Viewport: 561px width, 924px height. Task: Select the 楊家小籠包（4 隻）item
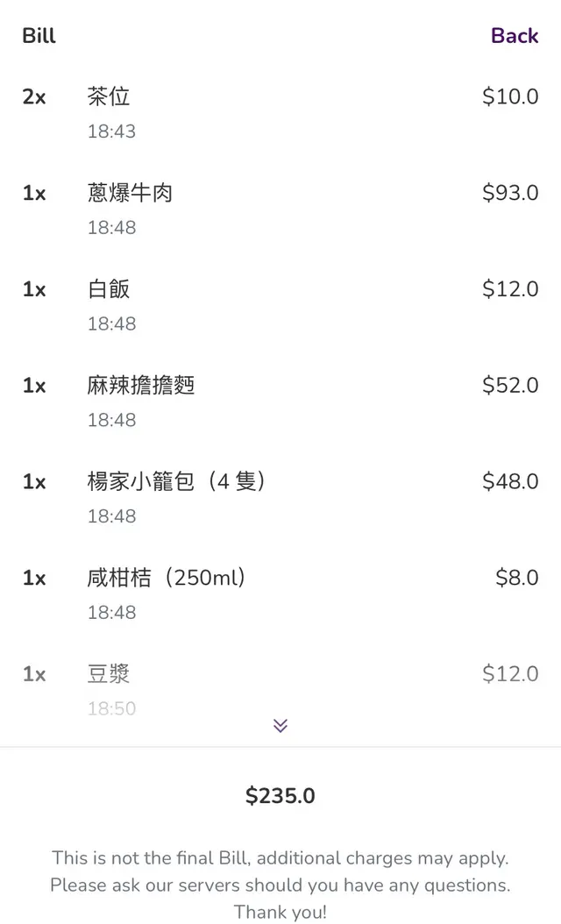pos(176,481)
